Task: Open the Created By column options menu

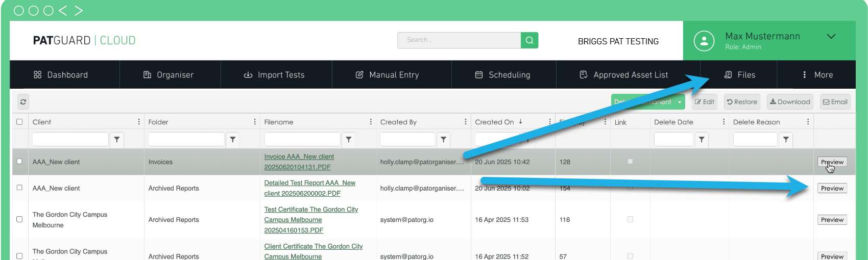Action: coord(466,122)
